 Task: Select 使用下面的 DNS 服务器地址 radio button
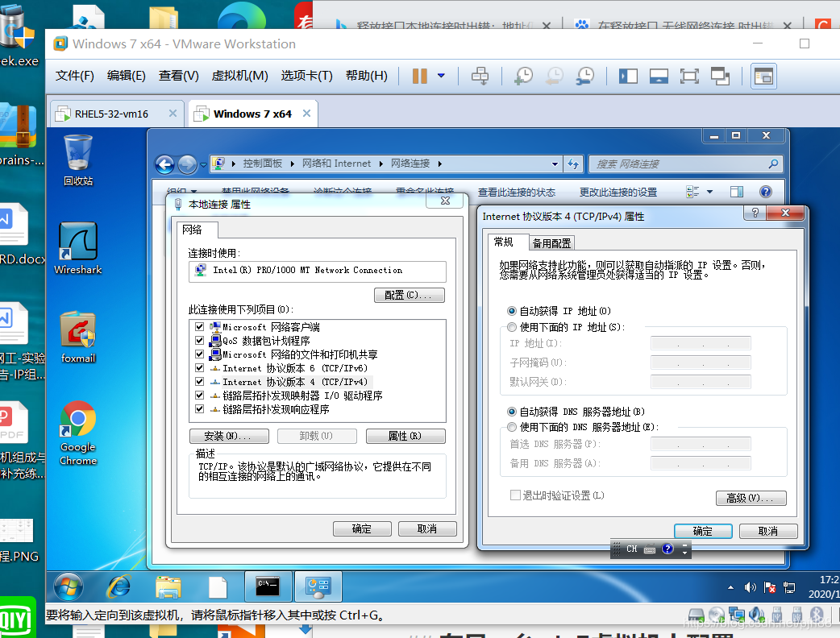(x=512, y=427)
